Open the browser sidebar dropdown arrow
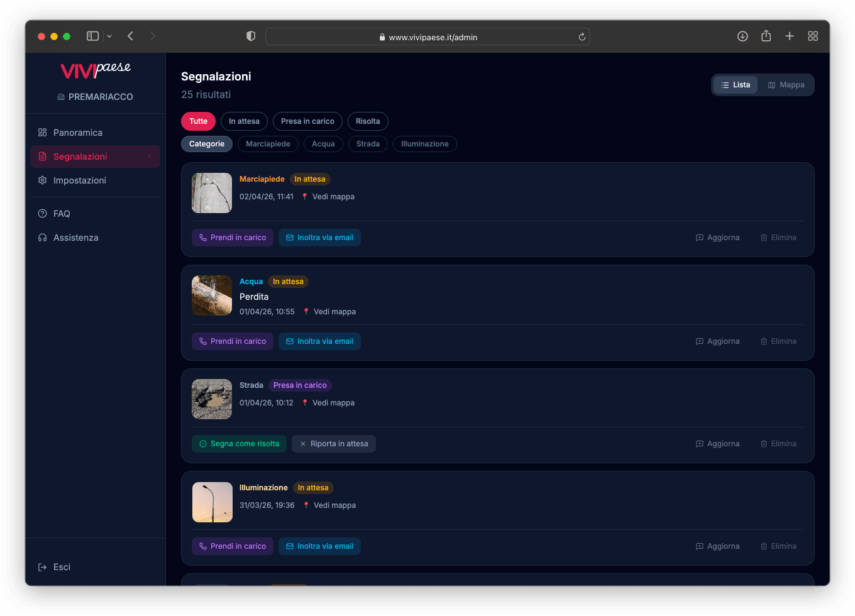855x616 pixels. (109, 36)
